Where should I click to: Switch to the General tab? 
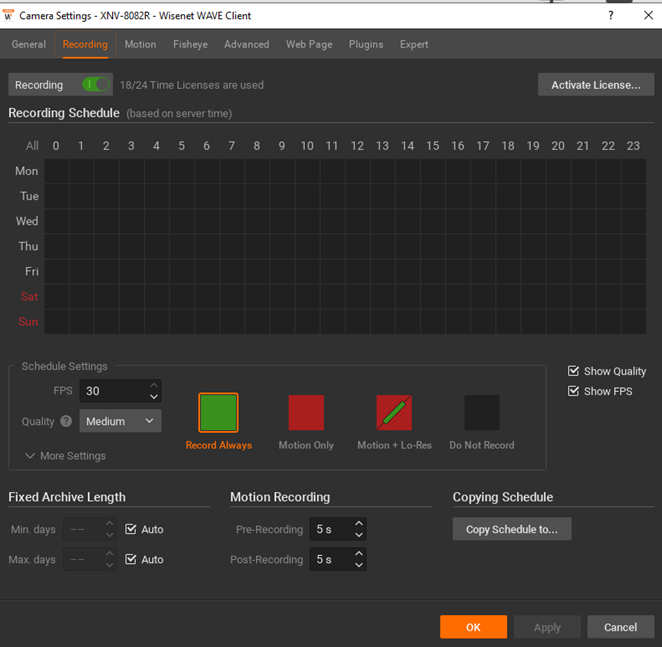pos(29,44)
